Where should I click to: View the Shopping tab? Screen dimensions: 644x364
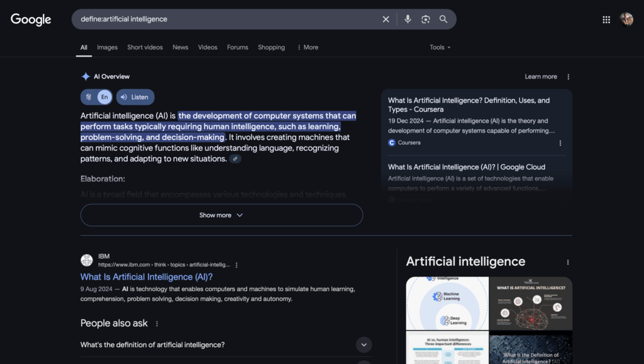point(271,48)
